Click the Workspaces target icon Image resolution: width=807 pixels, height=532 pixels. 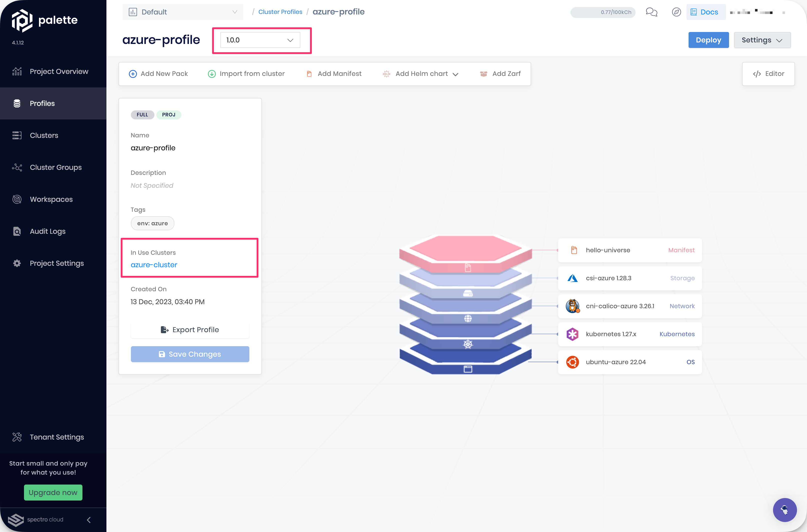[17, 199]
